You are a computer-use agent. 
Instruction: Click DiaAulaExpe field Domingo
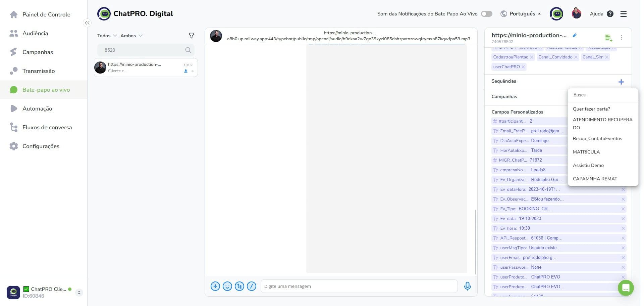[x=540, y=140]
